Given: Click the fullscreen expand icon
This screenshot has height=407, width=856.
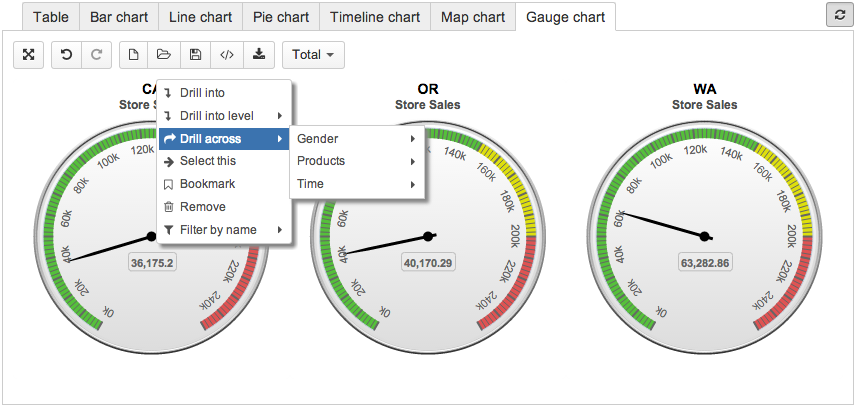Looking at the screenshot, I should coord(29,54).
